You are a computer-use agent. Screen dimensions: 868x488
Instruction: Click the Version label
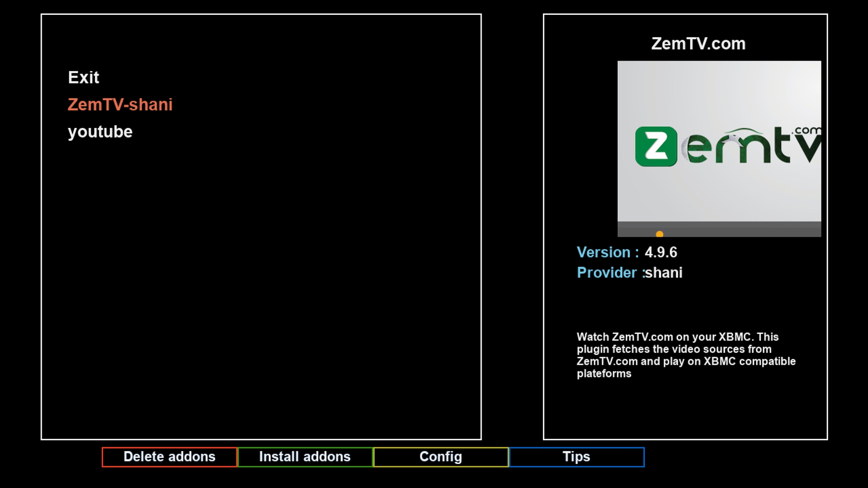click(608, 252)
